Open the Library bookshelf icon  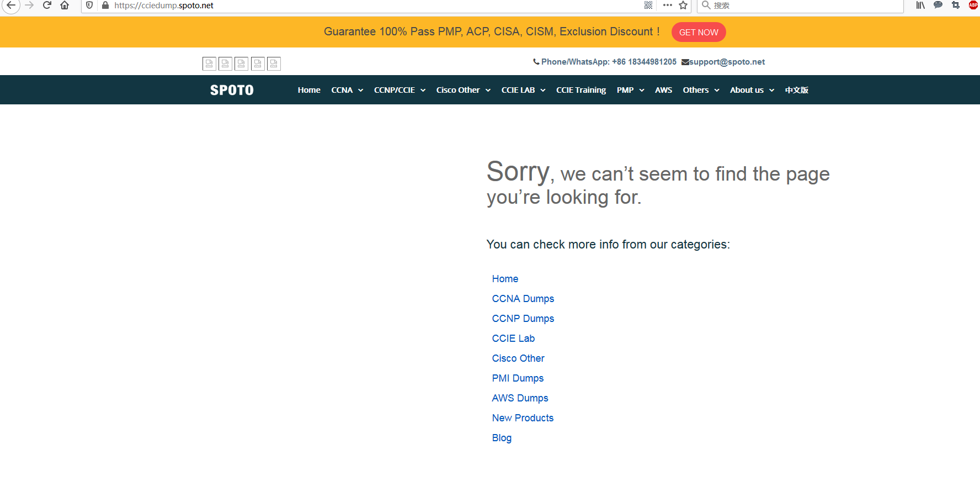click(920, 6)
